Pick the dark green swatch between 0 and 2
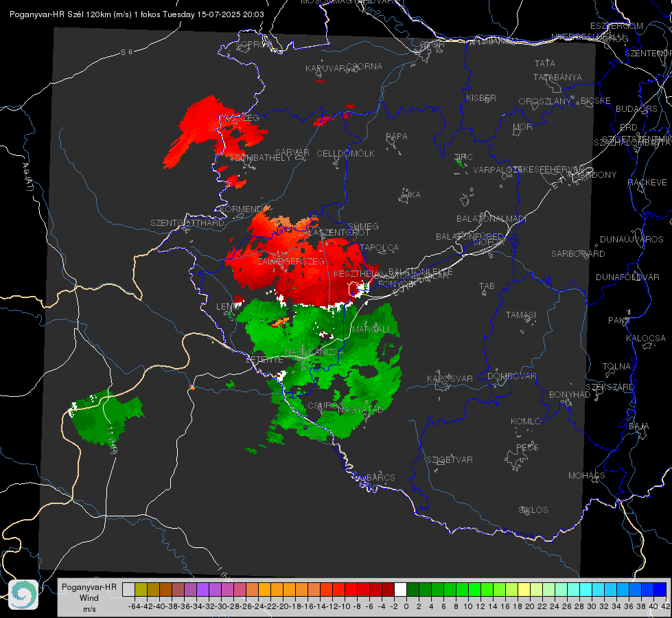The image size is (672, 618). click(x=413, y=589)
